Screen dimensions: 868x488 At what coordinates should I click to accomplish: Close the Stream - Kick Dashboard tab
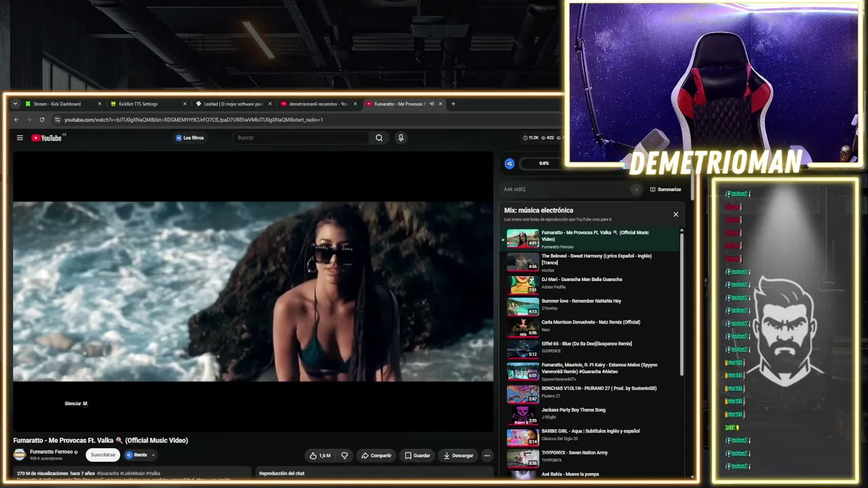coord(99,104)
